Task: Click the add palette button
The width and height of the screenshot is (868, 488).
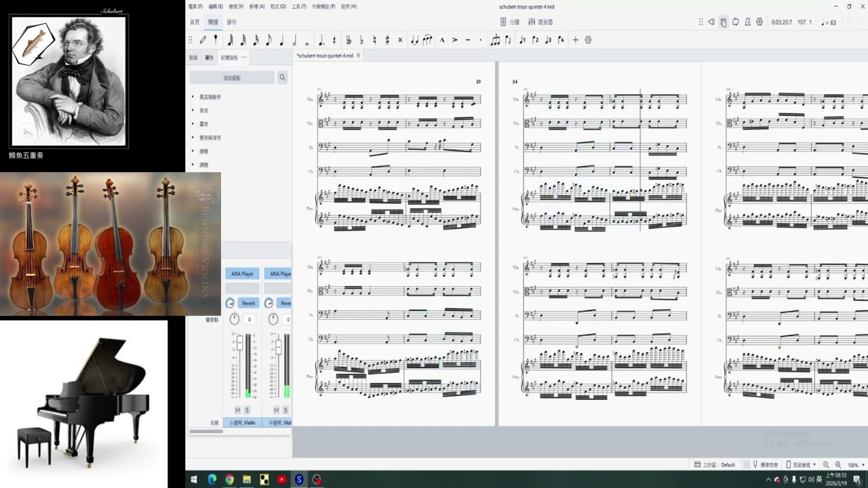Action: [232, 78]
